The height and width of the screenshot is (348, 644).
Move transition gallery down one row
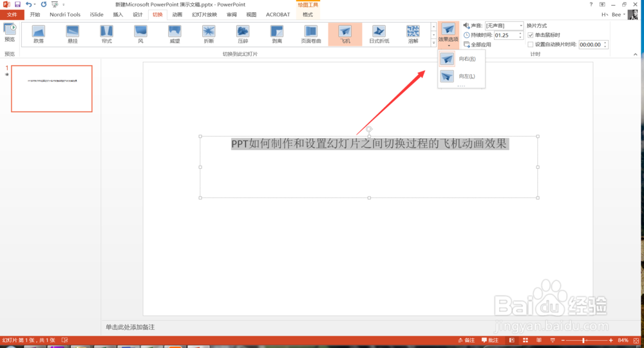433,35
